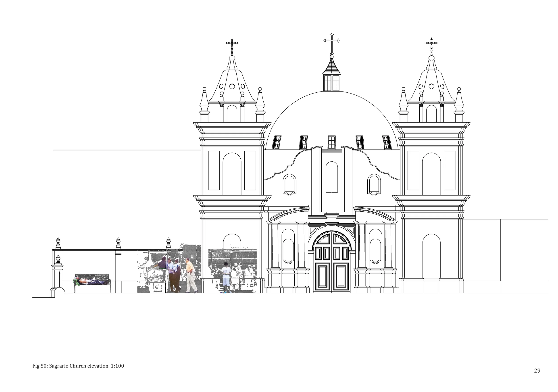Click the niche right of the main door
Image resolution: width=558 pixels, height=392 pixels.
click(375, 250)
